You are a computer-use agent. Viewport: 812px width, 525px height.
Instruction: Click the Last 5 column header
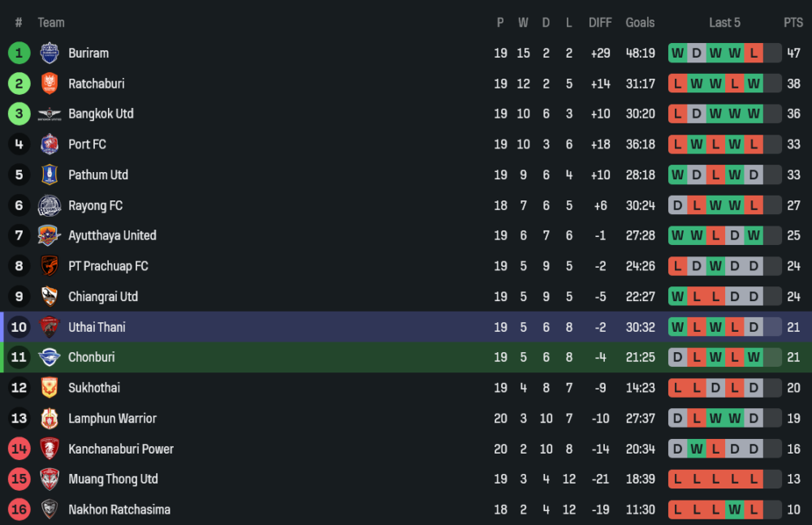click(724, 23)
